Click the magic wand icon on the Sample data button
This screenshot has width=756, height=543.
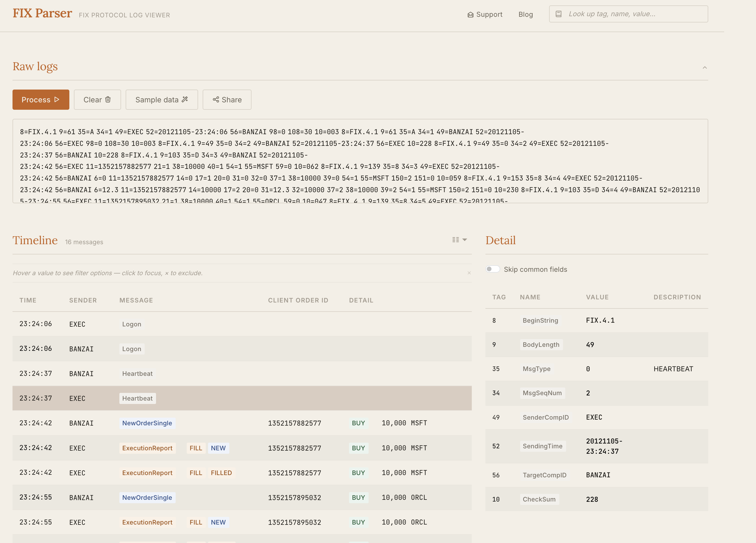coord(185,99)
